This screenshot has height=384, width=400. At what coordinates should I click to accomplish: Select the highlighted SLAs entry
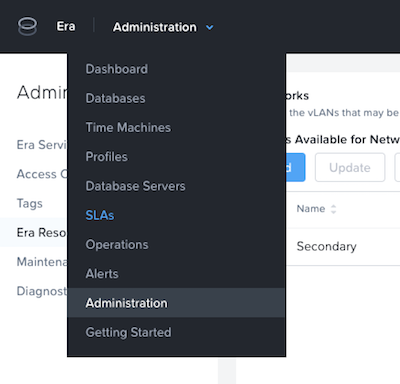tap(100, 215)
